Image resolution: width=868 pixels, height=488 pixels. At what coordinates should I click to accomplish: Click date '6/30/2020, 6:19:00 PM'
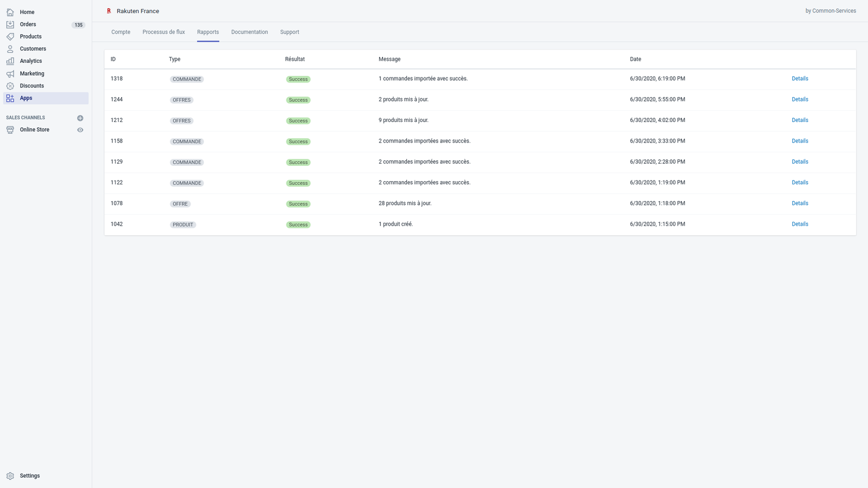[x=658, y=79]
